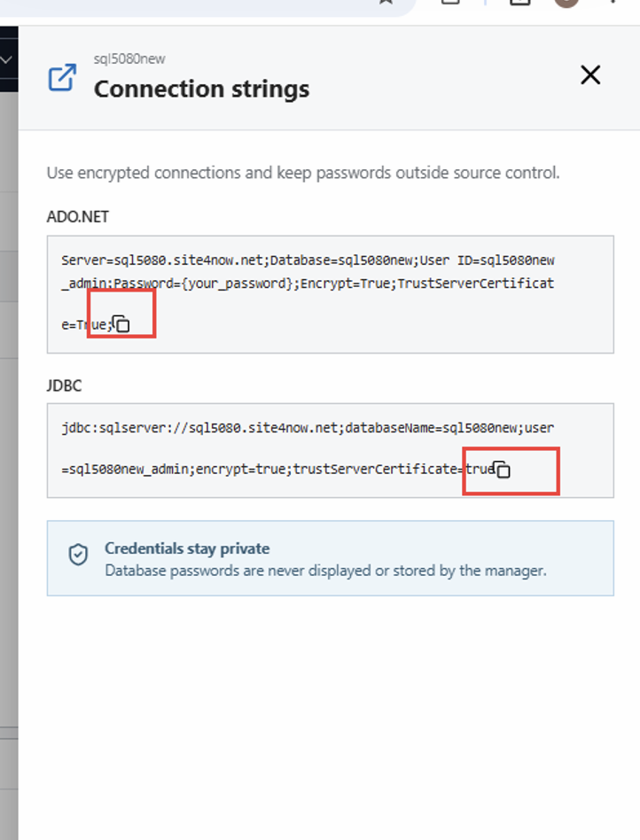Click the blue external-link icon beside Connection strings

62,78
